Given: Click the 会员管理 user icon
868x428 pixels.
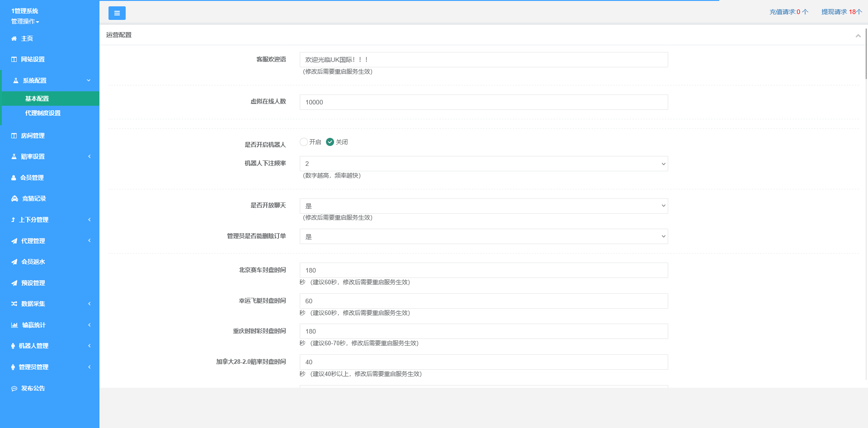Looking at the screenshot, I should (x=14, y=178).
